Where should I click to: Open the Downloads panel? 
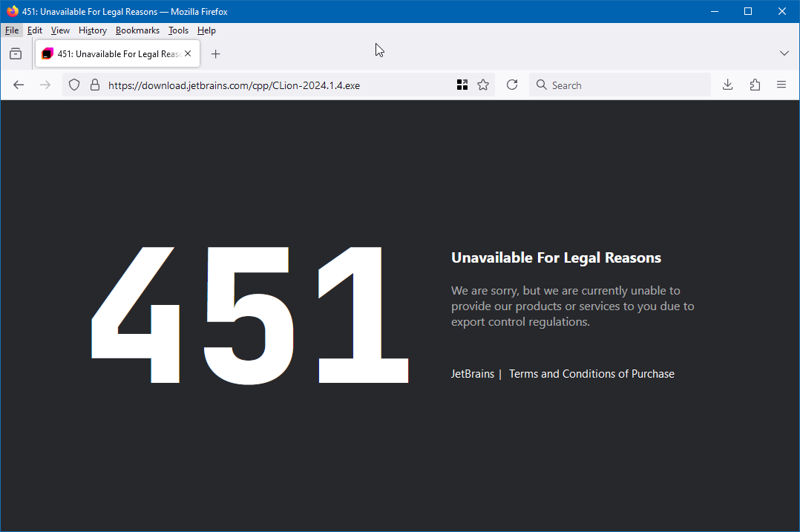(728, 85)
